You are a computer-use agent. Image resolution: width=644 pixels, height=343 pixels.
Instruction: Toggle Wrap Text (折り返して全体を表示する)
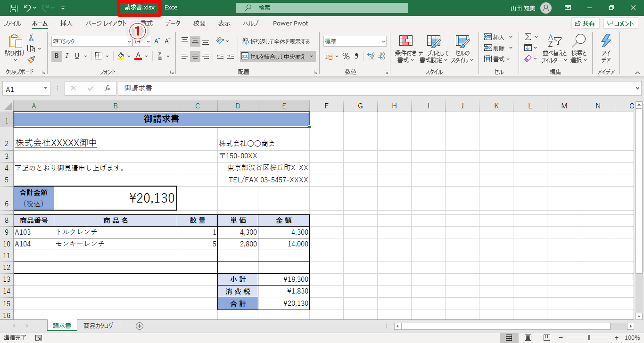276,41
